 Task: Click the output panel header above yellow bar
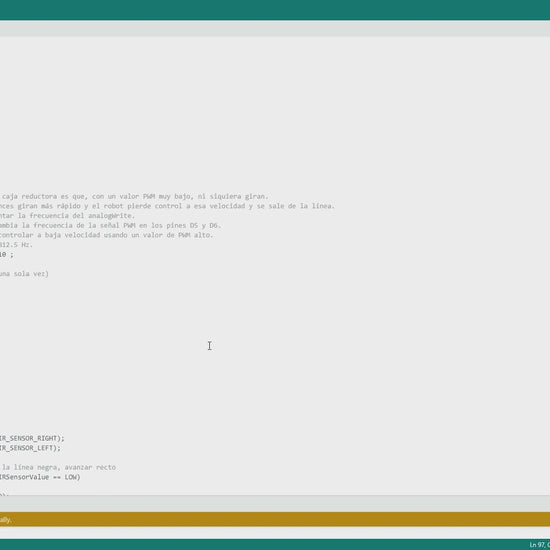tap(275, 504)
